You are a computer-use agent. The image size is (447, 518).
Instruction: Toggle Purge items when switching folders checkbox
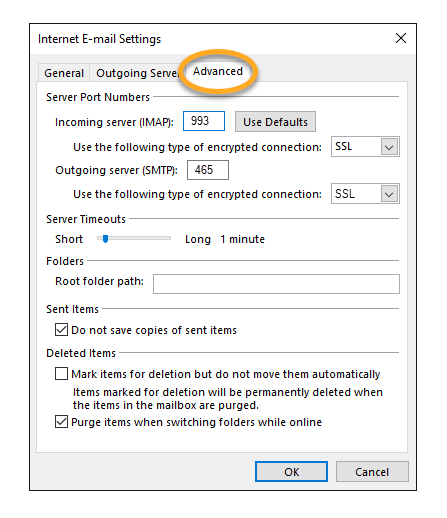point(61,422)
